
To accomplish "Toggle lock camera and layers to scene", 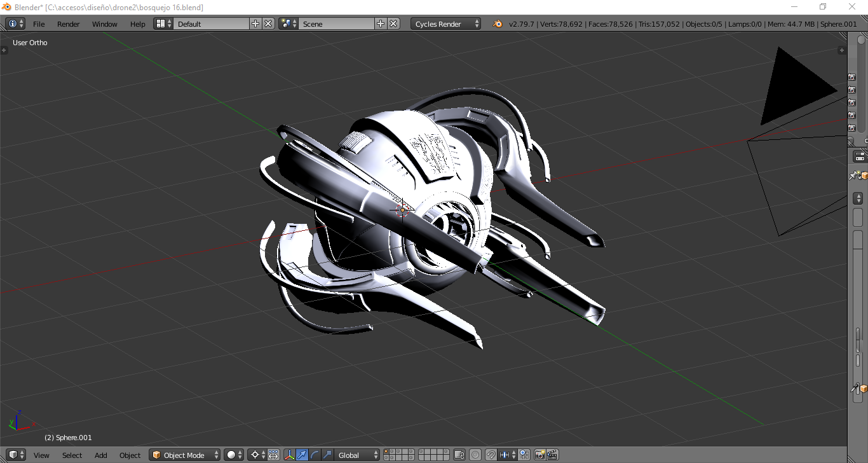I will coord(459,455).
